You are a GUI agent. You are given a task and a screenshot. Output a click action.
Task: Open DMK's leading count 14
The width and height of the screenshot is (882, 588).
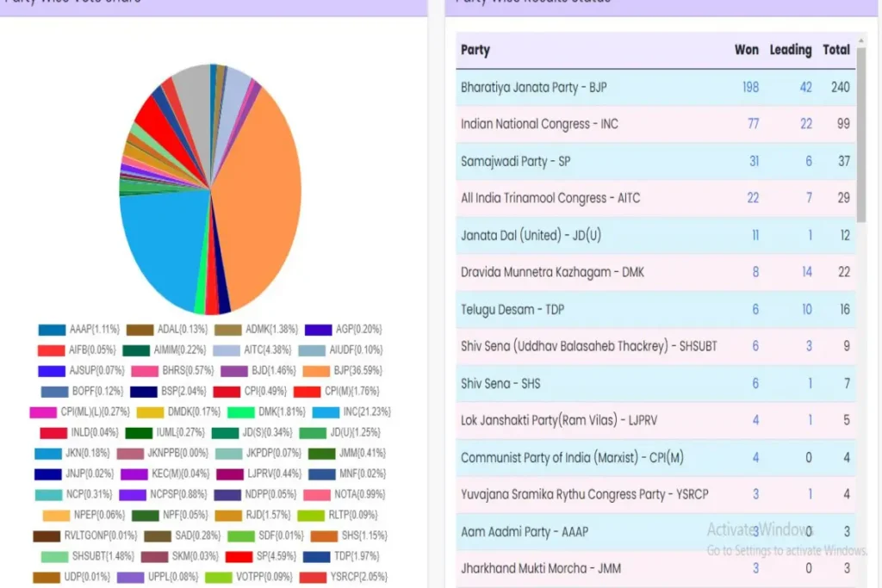coord(806,272)
